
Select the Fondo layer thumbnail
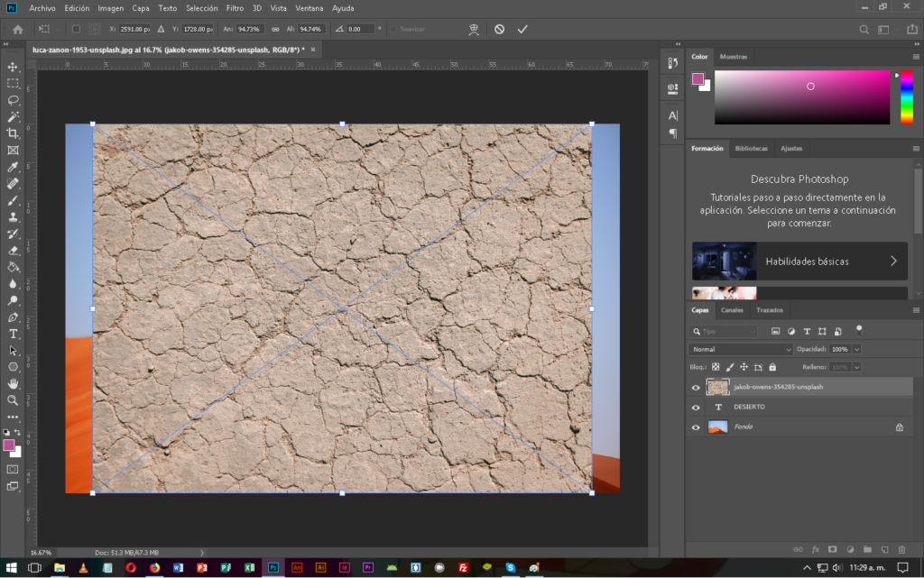(x=717, y=427)
